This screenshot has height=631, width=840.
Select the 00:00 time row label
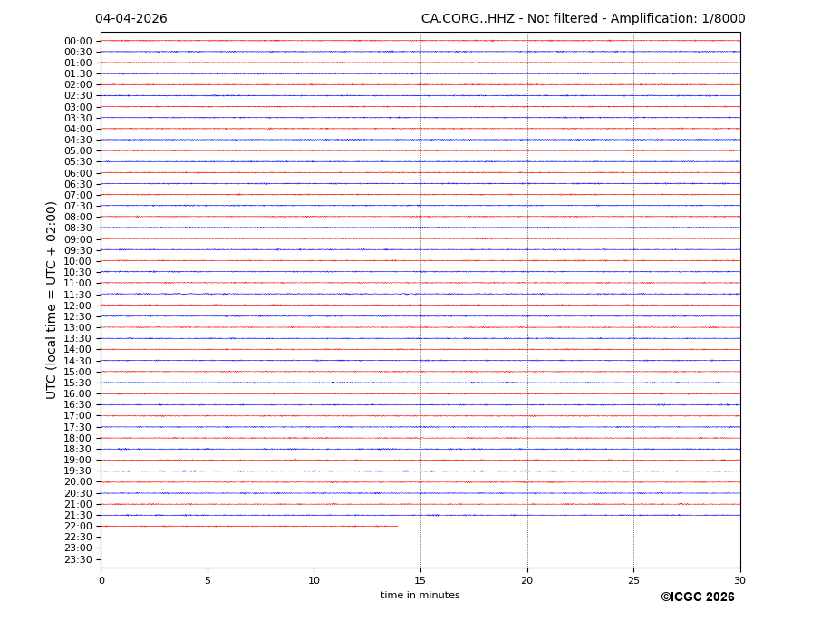pos(78,41)
